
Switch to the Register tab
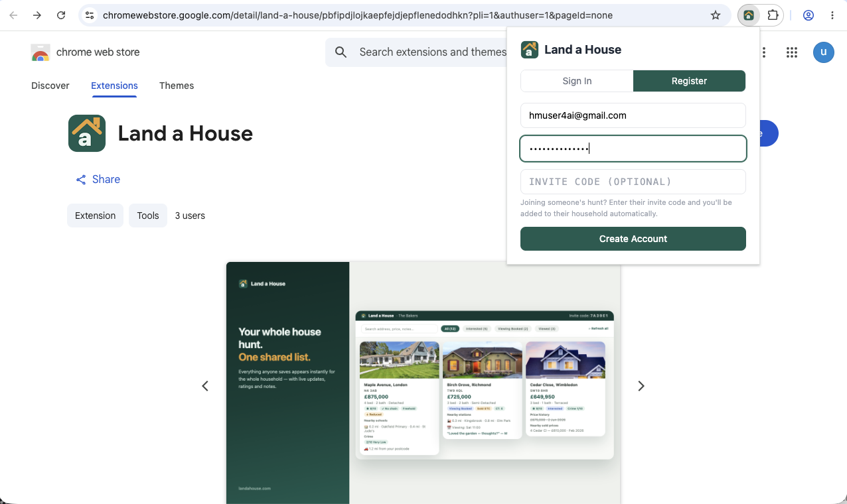[689, 81]
